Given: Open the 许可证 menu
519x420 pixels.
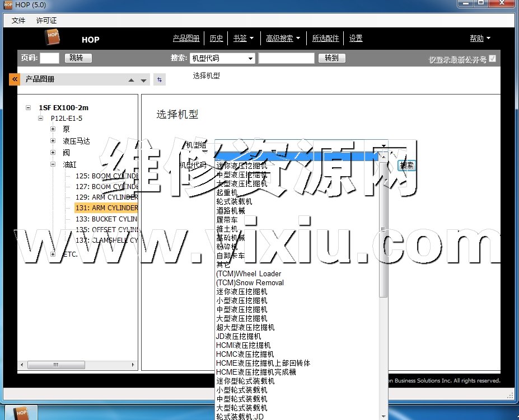Looking at the screenshot, I should 46,20.
